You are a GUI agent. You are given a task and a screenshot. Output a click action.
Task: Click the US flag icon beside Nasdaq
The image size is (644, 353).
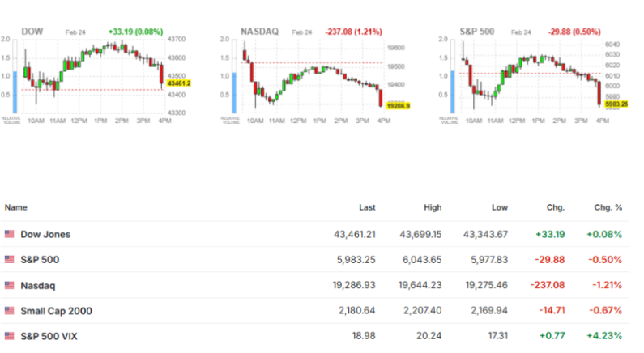[x=9, y=285]
